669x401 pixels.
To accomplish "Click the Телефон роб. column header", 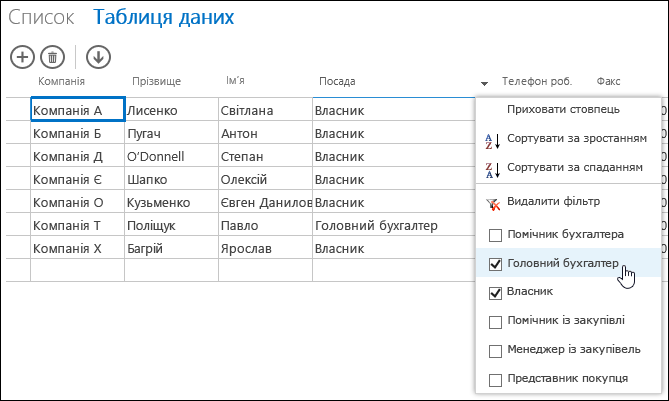I will (x=537, y=81).
